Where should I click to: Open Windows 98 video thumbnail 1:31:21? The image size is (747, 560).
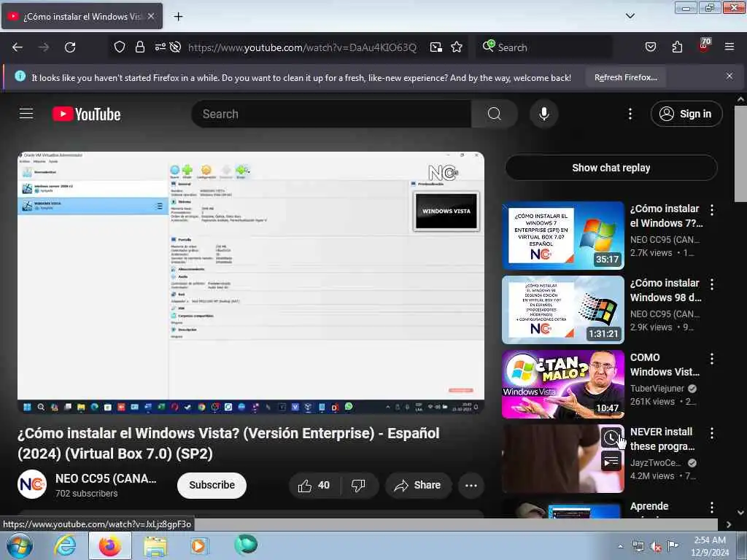click(563, 310)
